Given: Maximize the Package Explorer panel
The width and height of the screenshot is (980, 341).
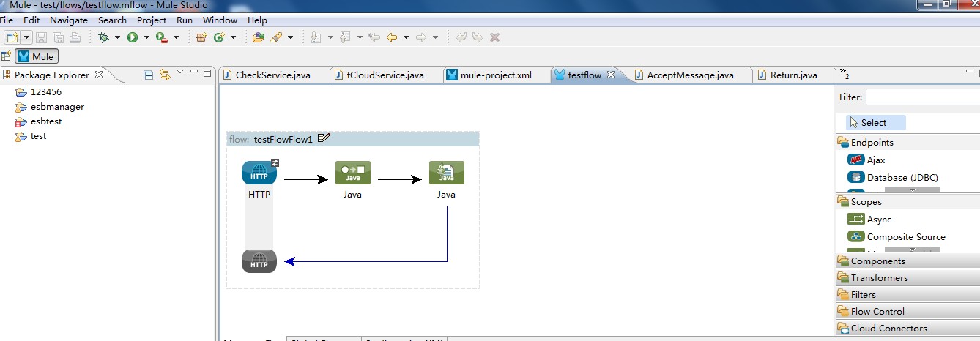Looking at the screenshot, I should [208, 73].
